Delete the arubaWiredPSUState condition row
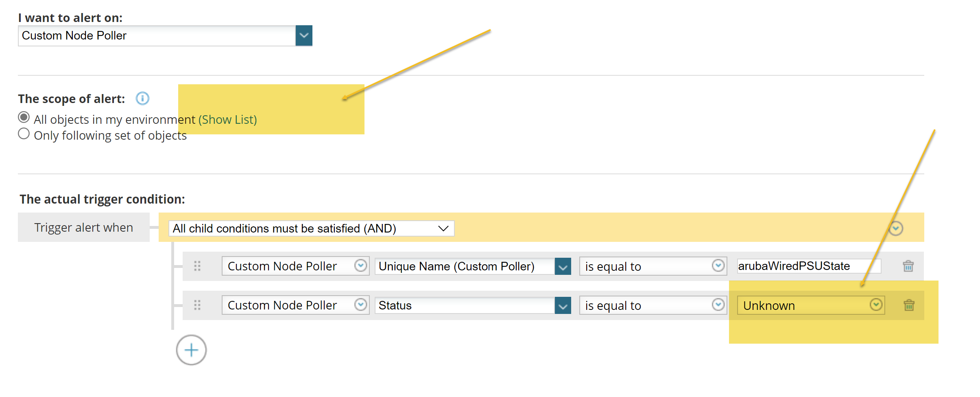This screenshot has width=980, height=397. (908, 266)
